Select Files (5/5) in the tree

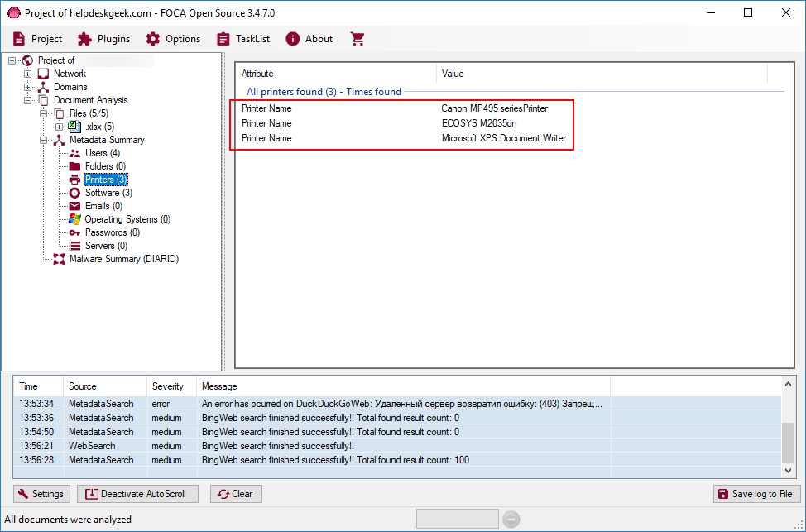click(89, 113)
